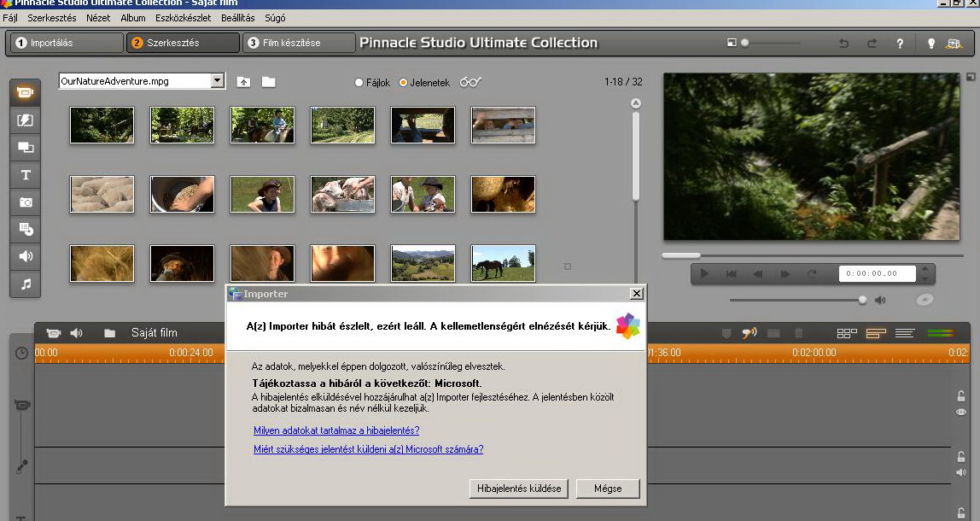Expand the OurNatureAdventure.mpg dropdown arrow
This screenshot has width=980, height=521.
217,80
